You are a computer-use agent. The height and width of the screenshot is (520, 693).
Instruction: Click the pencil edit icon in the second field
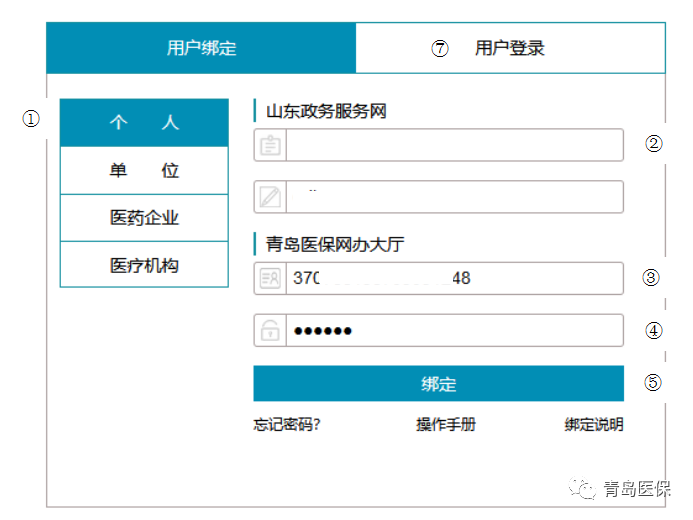pos(270,197)
